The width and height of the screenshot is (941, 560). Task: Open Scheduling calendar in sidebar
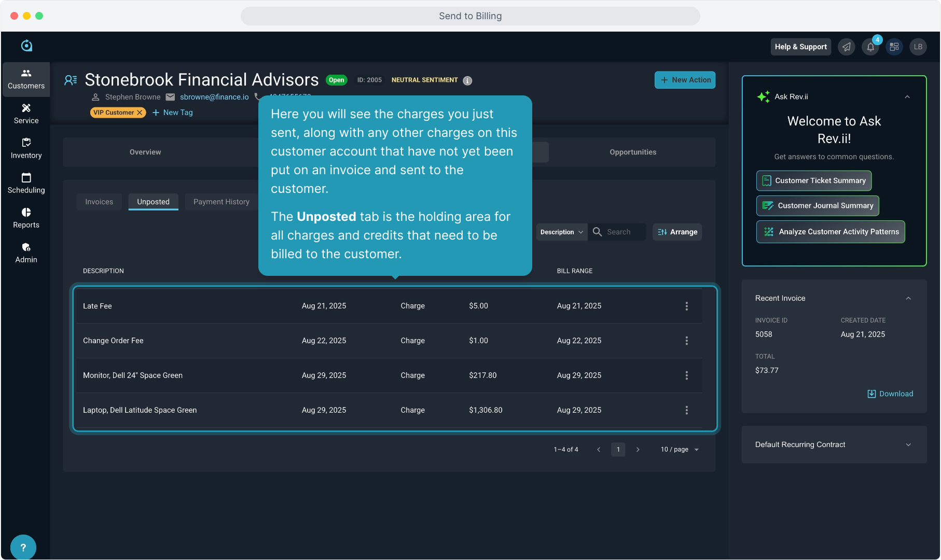click(26, 183)
